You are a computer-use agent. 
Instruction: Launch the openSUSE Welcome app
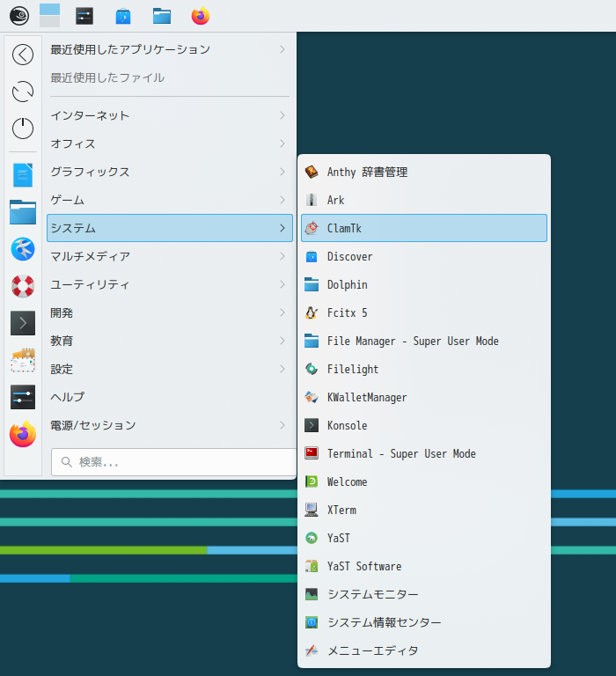pos(424,481)
